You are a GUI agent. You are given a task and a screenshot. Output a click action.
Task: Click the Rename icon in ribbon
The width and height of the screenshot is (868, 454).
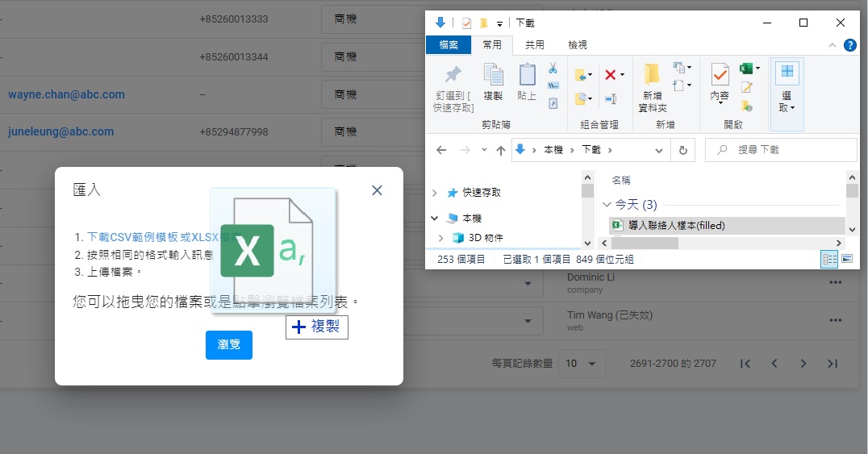[x=611, y=99]
